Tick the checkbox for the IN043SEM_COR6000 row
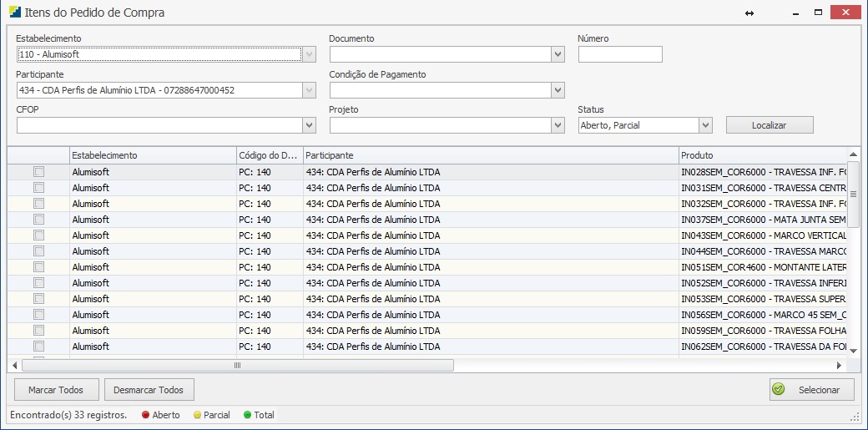 coord(38,235)
